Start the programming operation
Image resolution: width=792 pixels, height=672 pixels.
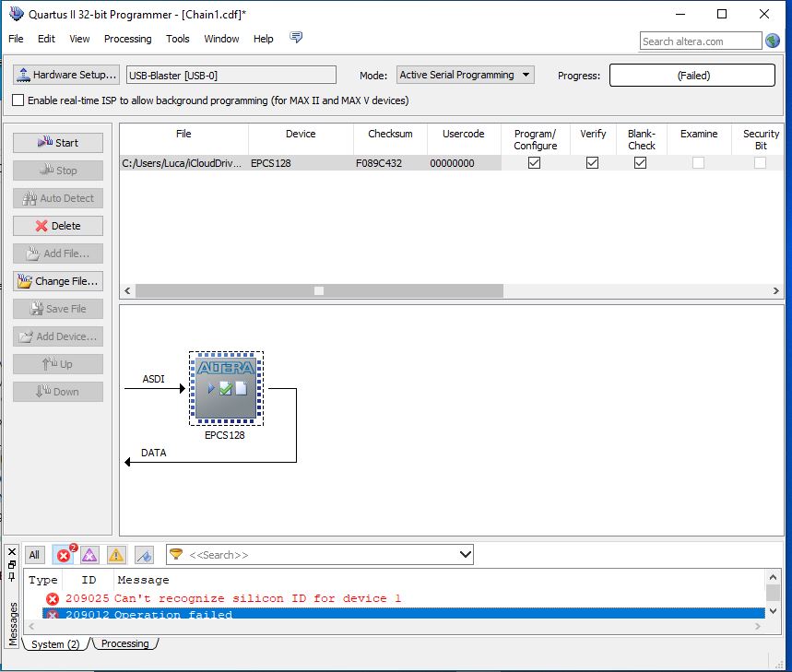[58, 143]
